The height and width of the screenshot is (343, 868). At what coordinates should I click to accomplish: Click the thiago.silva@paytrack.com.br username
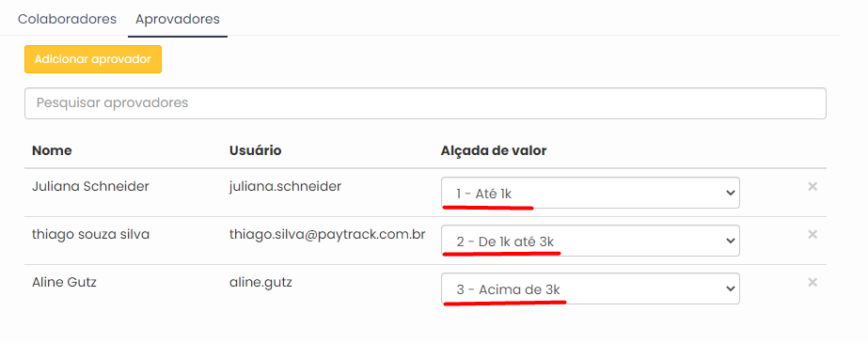(327, 235)
